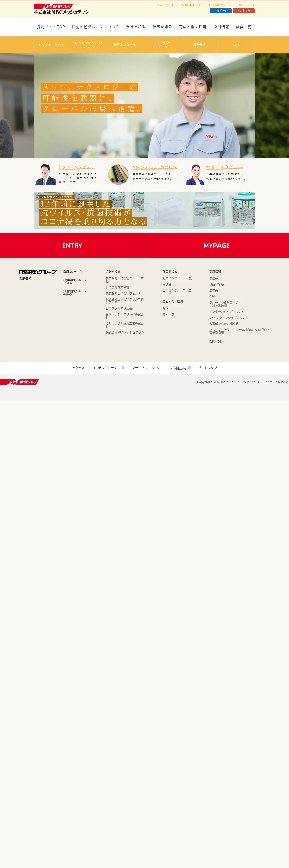Open サイトマップ link in bottom bar

[208, 368]
